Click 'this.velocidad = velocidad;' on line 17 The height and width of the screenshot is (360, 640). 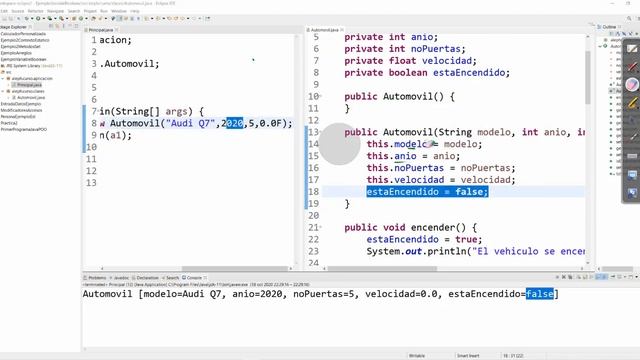[x=441, y=180]
